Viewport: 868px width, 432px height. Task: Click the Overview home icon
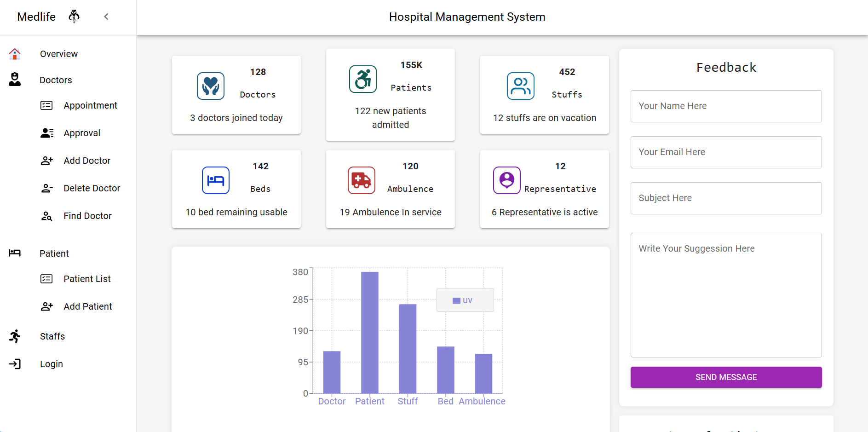pyautogui.click(x=15, y=54)
